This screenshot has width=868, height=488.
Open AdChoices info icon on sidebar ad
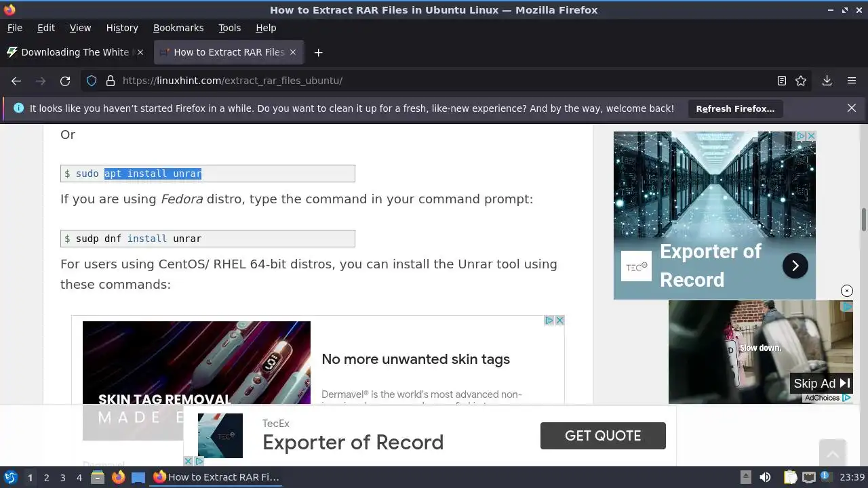[801, 136]
